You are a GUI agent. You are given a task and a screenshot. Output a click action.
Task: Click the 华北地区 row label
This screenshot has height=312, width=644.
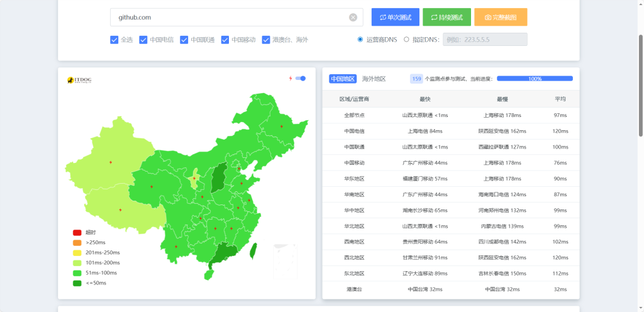[x=355, y=226]
